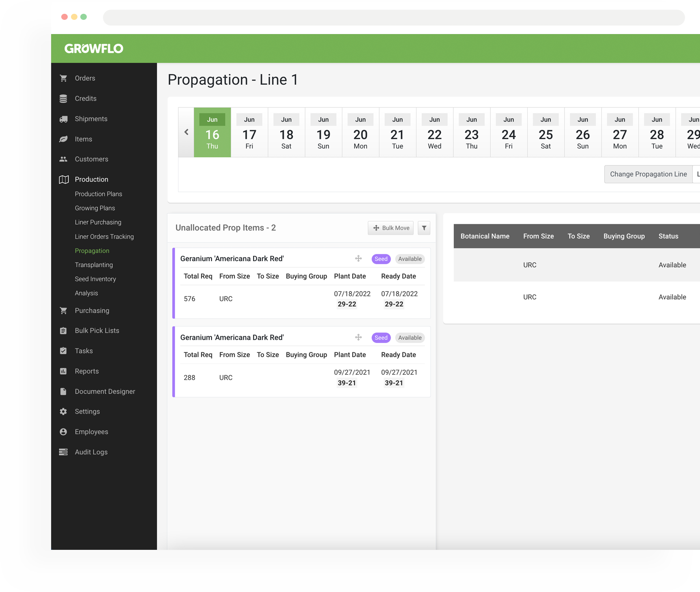Open the filter icon next to Bulk Move
Screen dimensions: 700x592
pos(424,228)
